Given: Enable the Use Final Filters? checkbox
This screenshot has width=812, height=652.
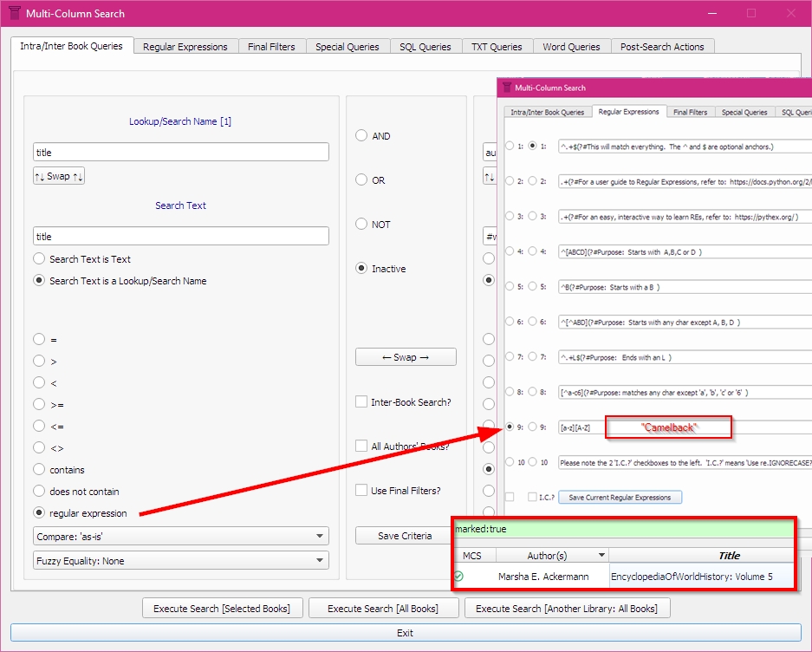Looking at the screenshot, I should click(x=361, y=490).
